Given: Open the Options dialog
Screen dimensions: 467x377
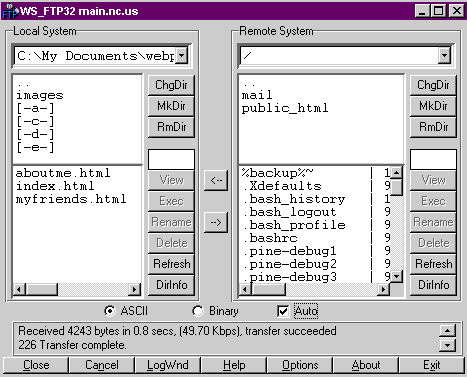Looking at the screenshot, I should (300, 365).
